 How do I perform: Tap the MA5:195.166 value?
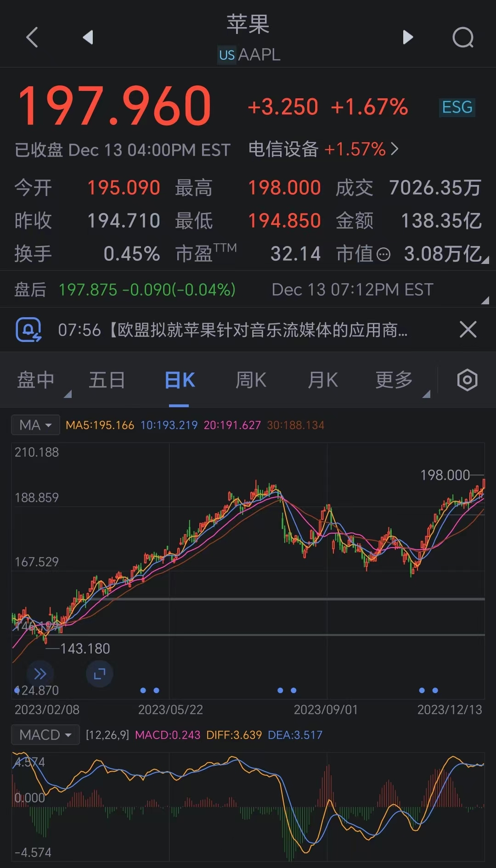tap(100, 425)
